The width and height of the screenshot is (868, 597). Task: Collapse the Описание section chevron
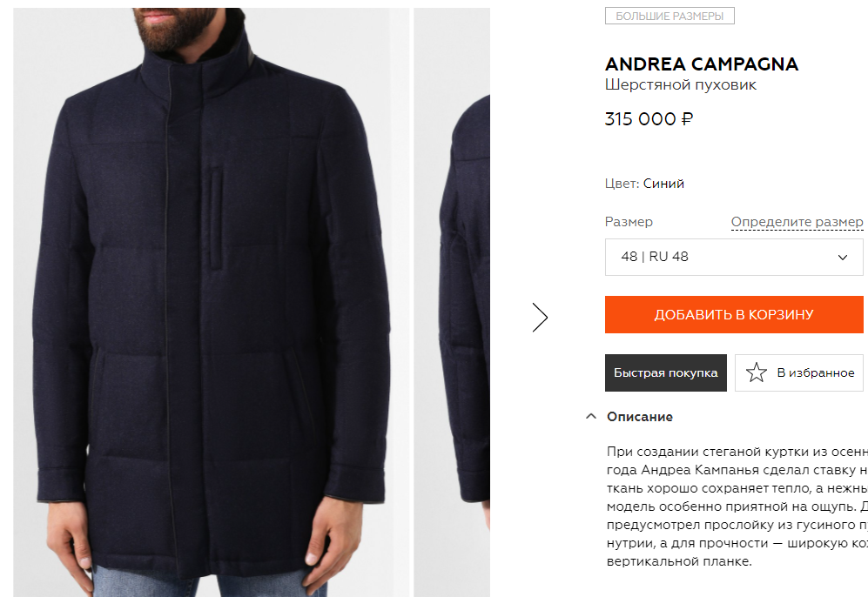tap(591, 416)
